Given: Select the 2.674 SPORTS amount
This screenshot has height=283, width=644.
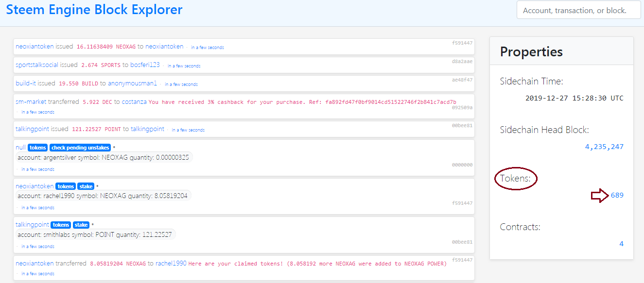Looking at the screenshot, I should [x=101, y=66].
